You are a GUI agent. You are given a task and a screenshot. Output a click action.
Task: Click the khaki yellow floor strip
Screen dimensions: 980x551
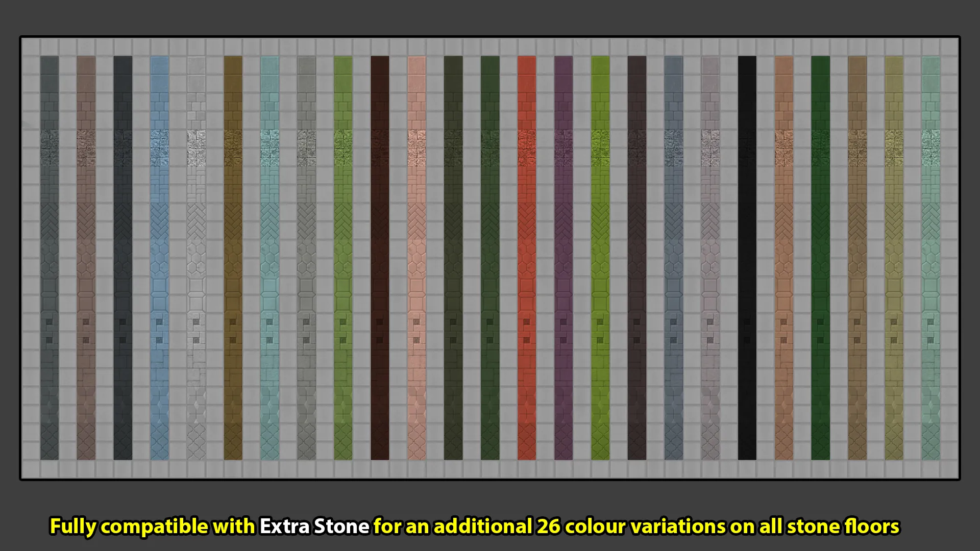point(894,258)
